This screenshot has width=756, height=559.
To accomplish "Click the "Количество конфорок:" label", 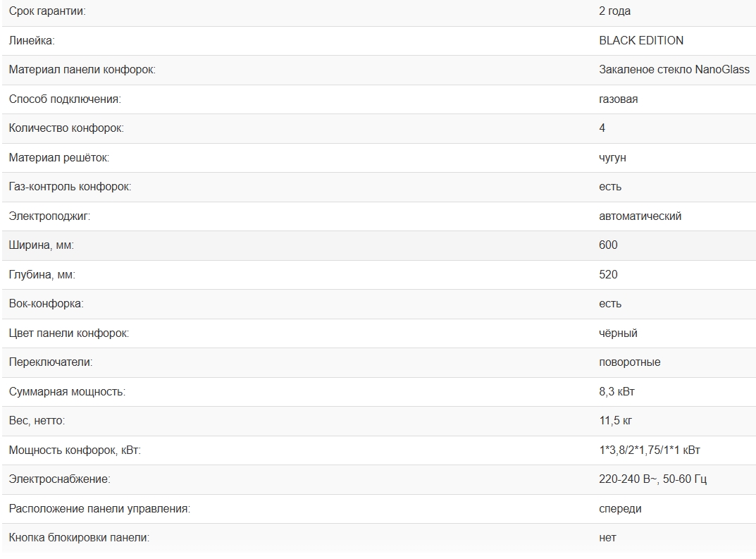I will (x=66, y=128).
